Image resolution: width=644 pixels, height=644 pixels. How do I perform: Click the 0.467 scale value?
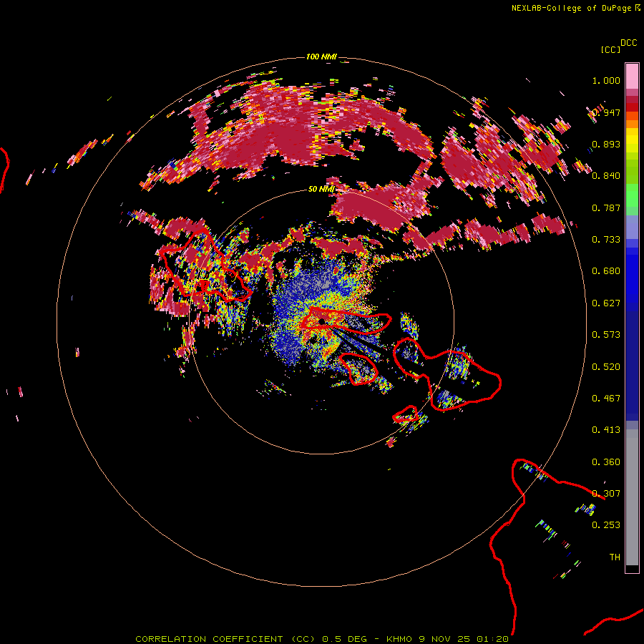pyautogui.click(x=606, y=399)
